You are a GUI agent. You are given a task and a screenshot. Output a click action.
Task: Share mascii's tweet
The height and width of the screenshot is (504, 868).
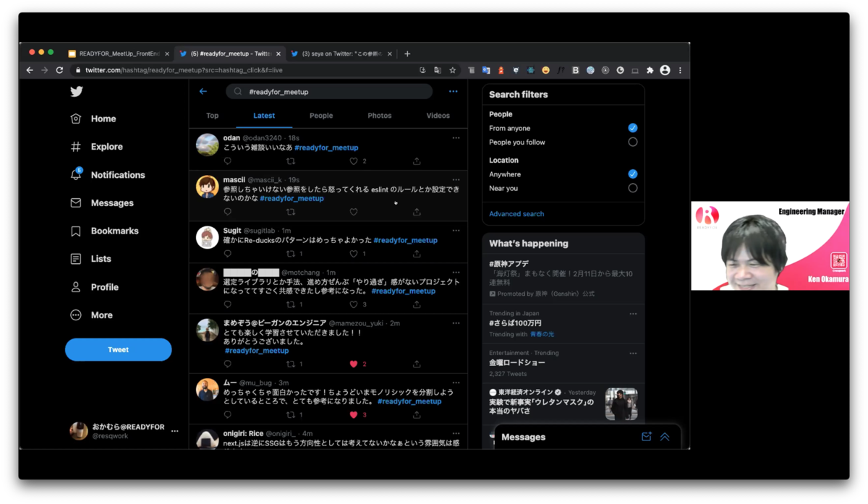pyautogui.click(x=417, y=212)
